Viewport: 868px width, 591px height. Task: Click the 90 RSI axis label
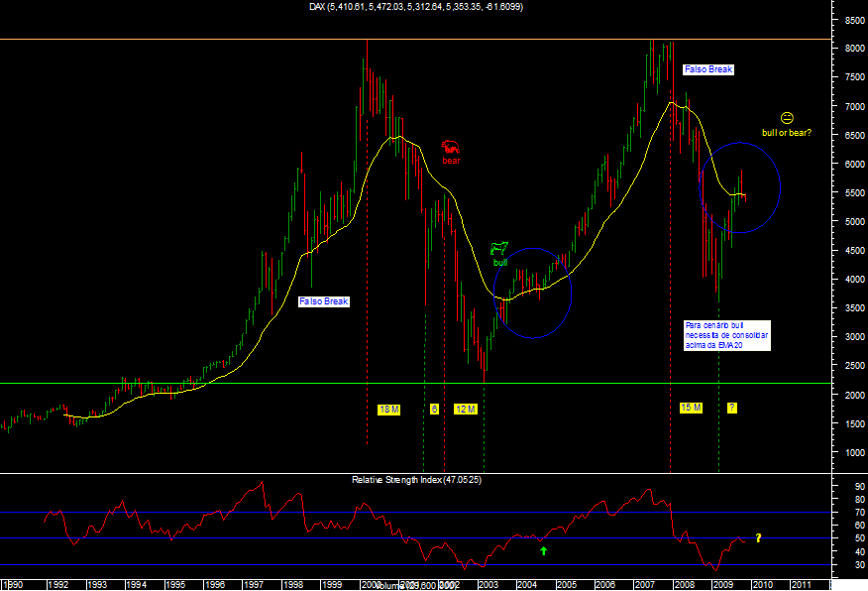pyautogui.click(x=860, y=486)
